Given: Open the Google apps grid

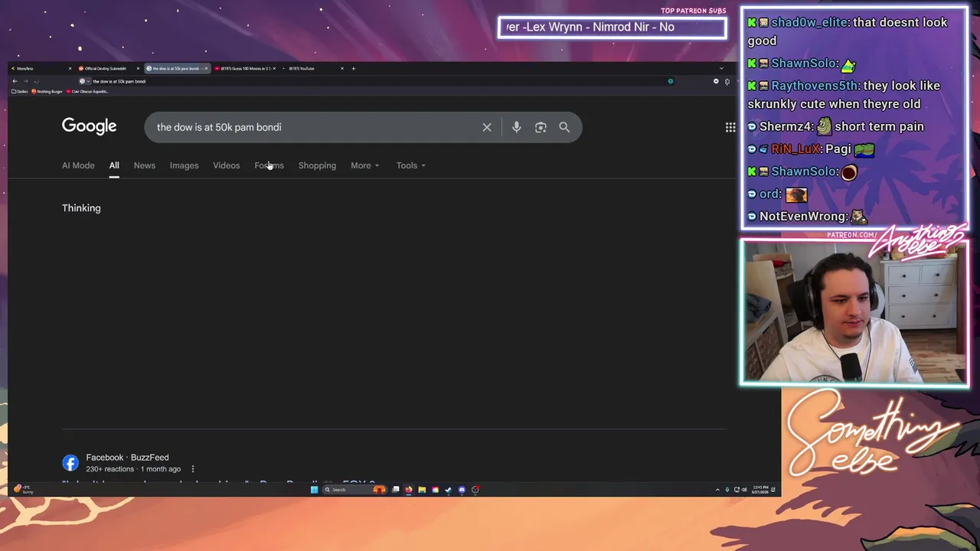Looking at the screenshot, I should 730,127.
